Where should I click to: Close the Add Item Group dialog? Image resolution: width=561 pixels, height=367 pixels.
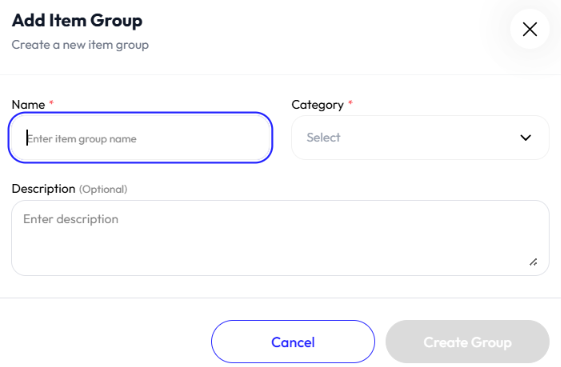point(530,29)
